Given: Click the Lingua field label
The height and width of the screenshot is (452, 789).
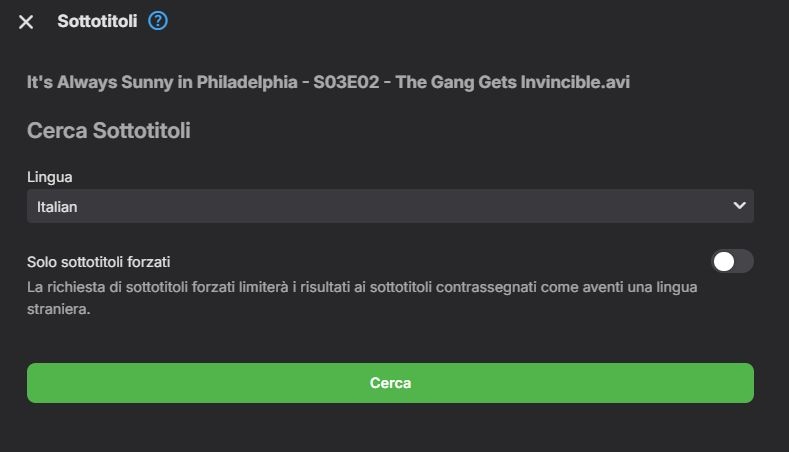Looking at the screenshot, I should pyautogui.click(x=50, y=177).
